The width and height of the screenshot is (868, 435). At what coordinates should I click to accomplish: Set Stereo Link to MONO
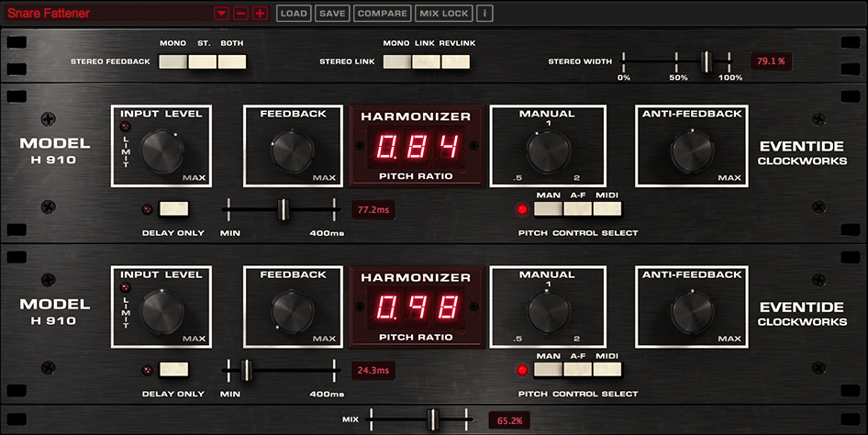(x=397, y=61)
